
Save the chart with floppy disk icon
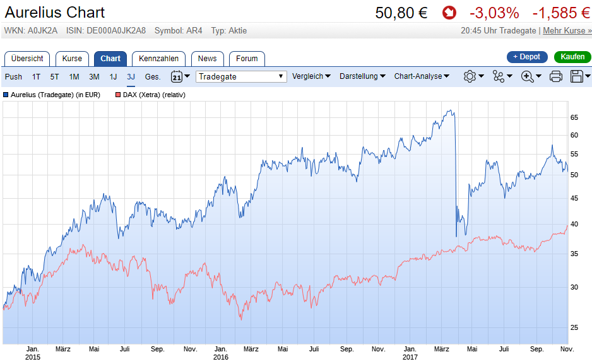click(x=577, y=76)
